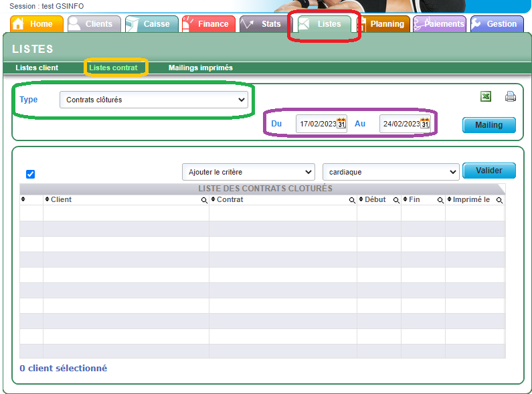Open the calendar picker for the Du date
The width and height of the screenshot is (532, 394).
click(x=341, y=124)
